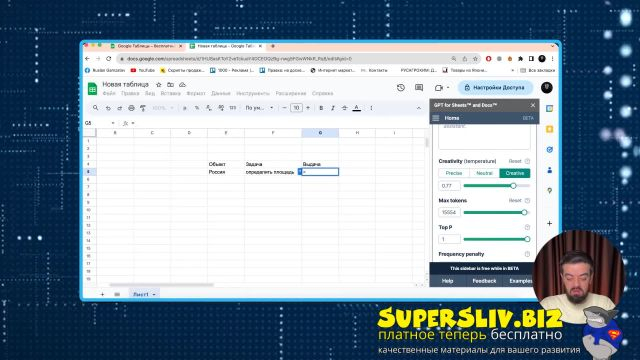Click the Strikethrough icon in toolbar
The width and height of the screenshot is (640, 360).
(x=344, y=108)
